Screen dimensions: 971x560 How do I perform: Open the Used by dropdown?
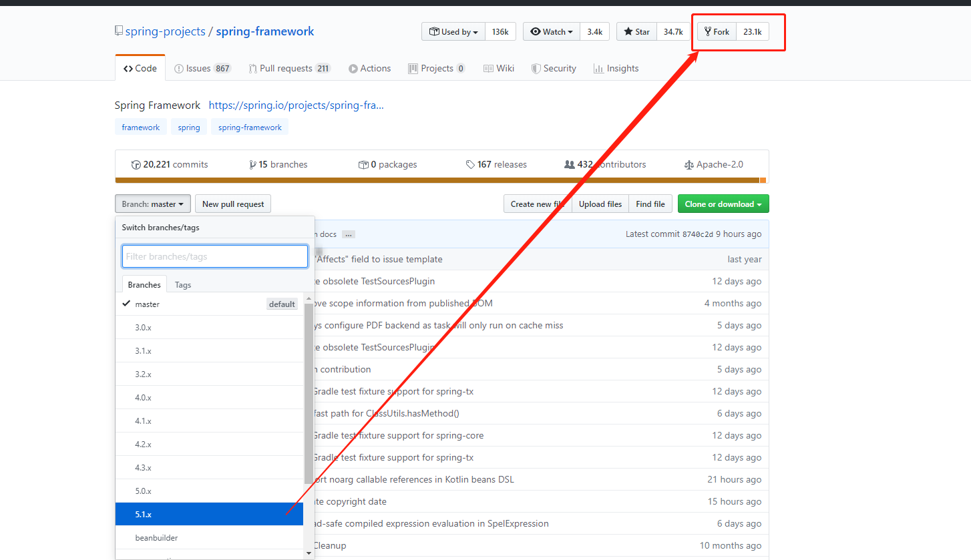pos(453,31)
